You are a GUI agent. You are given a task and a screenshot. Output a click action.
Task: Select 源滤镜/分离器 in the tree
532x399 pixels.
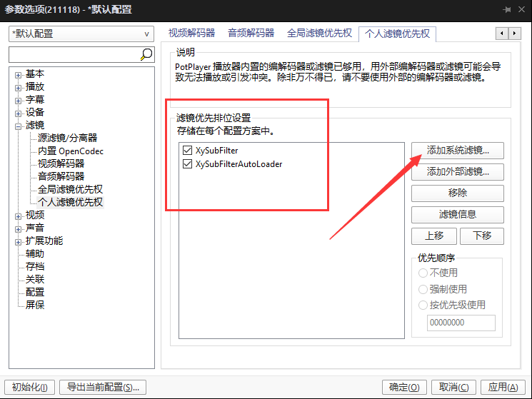pos(68,138)
